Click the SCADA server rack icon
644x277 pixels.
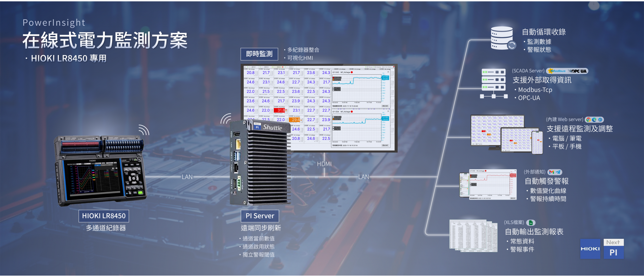493,83
